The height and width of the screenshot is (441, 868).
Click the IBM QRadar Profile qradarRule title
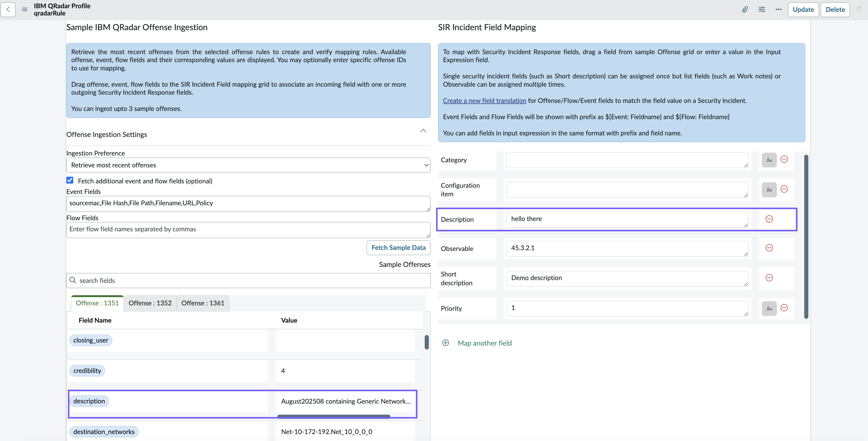coord(62,10)
